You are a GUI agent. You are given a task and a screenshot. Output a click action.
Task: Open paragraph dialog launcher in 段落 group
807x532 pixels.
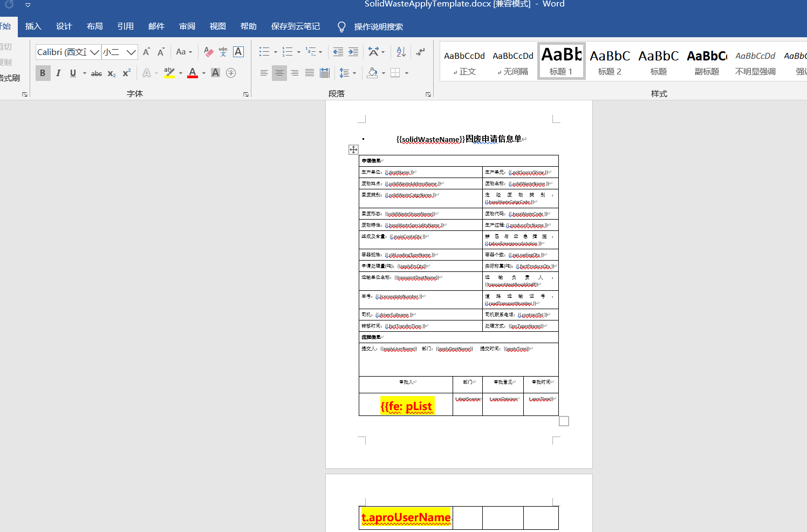pyautogui.click(x=428, y=94)
